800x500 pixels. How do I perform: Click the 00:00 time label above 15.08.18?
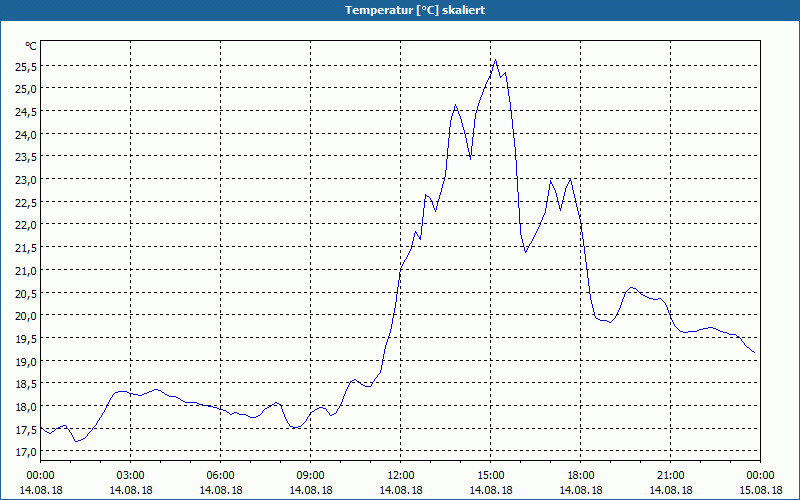pos(760,476)
